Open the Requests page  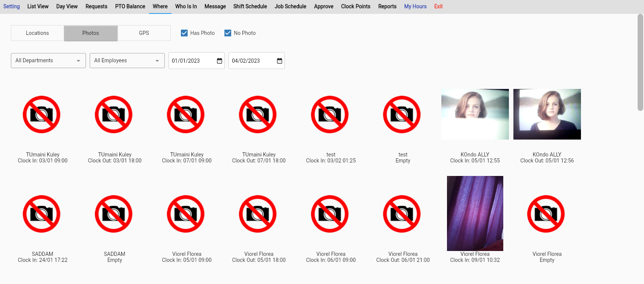pyautogui.click(x=96, y=6)
